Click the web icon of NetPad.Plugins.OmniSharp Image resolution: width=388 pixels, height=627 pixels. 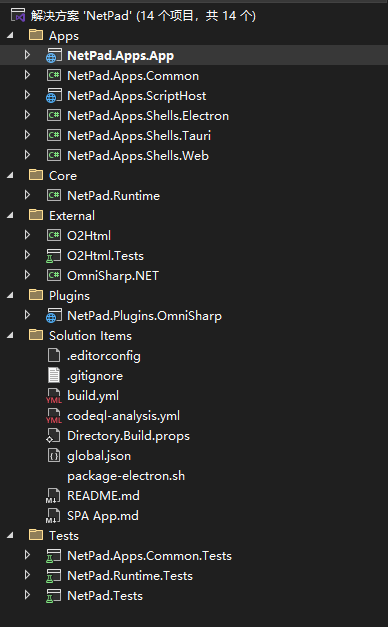pos(54,315)
